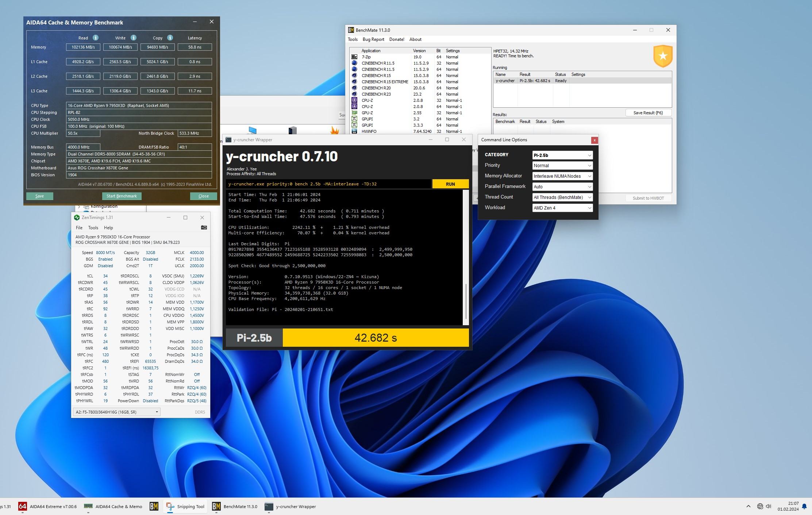Select the y-cruncher row in Running list
The width and height of the screenshot is (812, 515).
[x=582, y=81]
